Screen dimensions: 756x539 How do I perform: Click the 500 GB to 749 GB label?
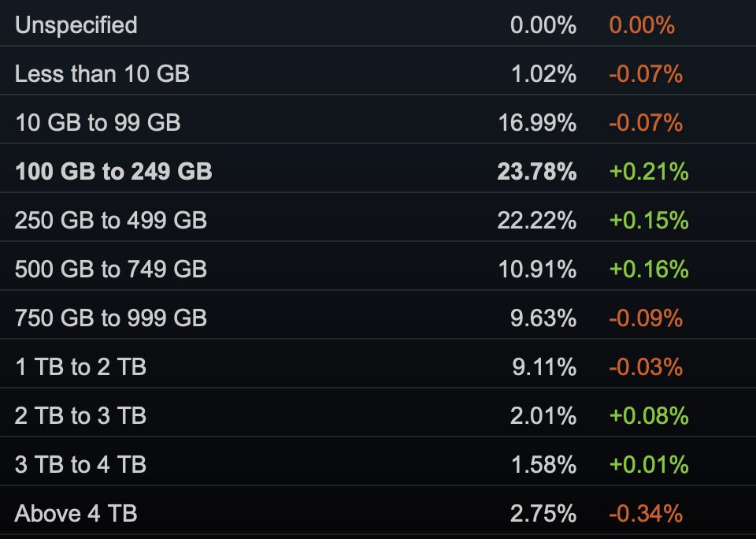pos(111,269)
